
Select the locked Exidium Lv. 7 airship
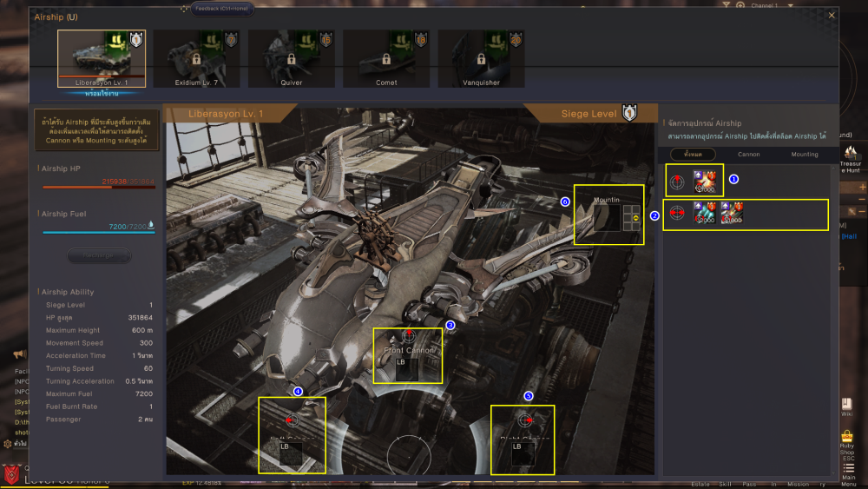pos(196,59)
